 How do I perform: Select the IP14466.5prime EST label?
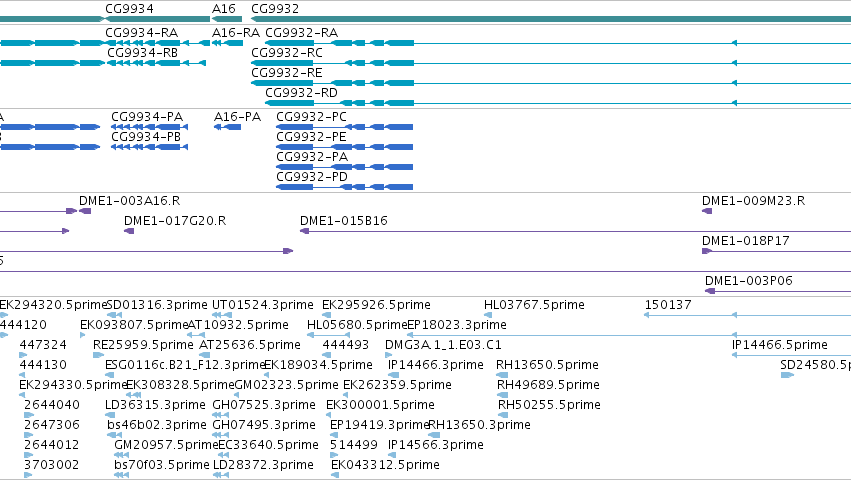[780, 345]
